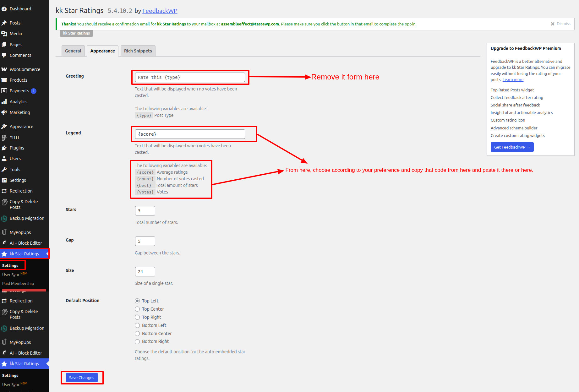579x392 pixels.
Task: Open the YITH icon in sidebar
Action: point(4,137)
